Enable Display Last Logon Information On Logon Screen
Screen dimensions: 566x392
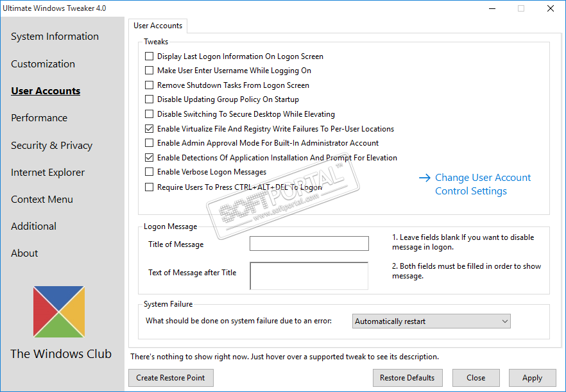coord(149,56)
